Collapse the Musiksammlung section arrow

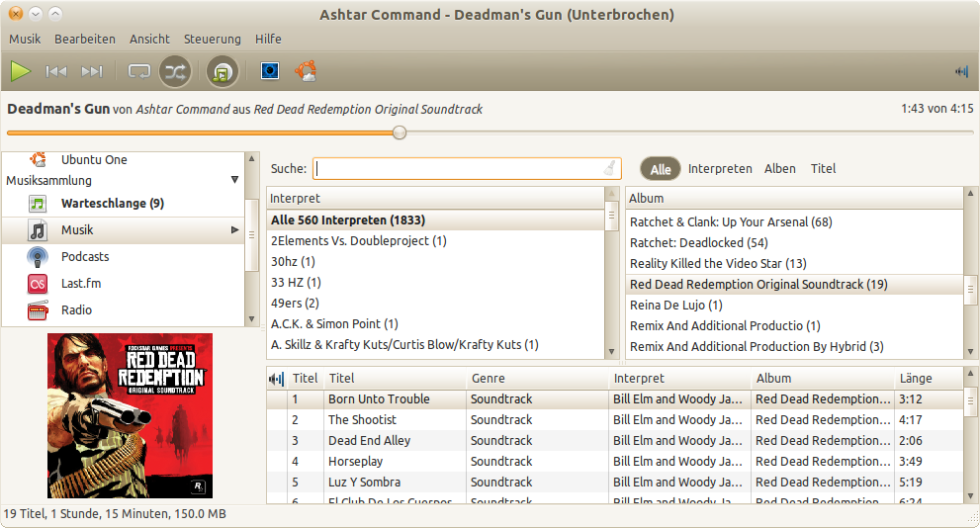tap(234, 180)
